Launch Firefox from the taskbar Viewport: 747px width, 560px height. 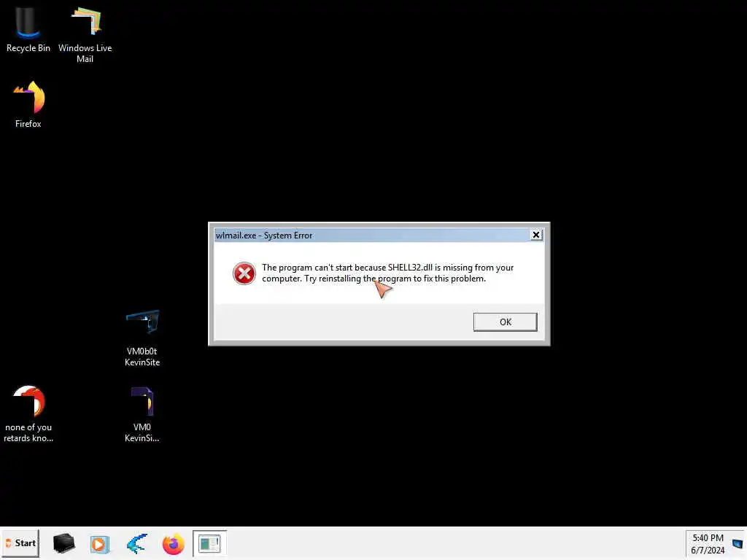pos(174,544)
